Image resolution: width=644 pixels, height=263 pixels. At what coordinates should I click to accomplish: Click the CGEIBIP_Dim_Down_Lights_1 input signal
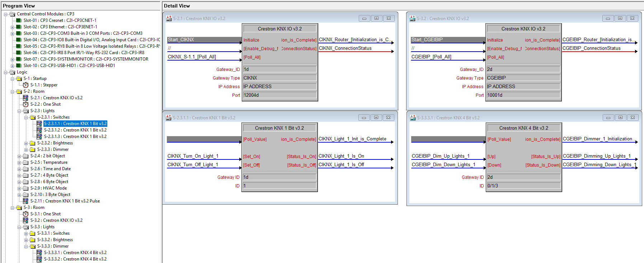coord(443,164)
